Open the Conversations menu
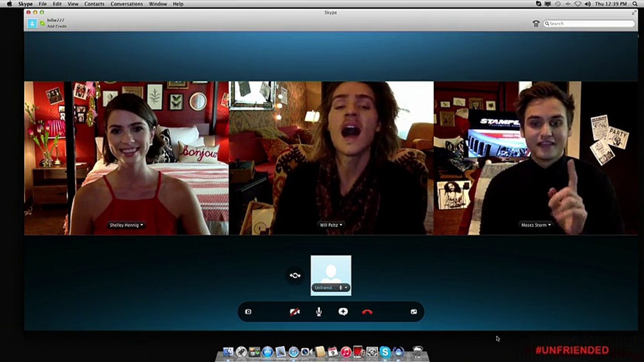 pos(127,4)
